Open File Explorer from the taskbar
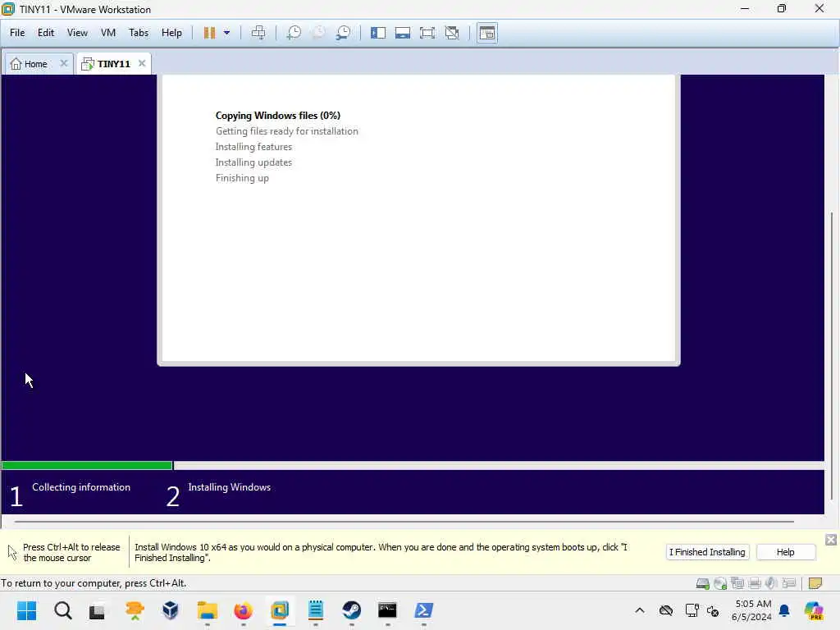This screenshot has width=840, height=630. click(x=208, y=610)
